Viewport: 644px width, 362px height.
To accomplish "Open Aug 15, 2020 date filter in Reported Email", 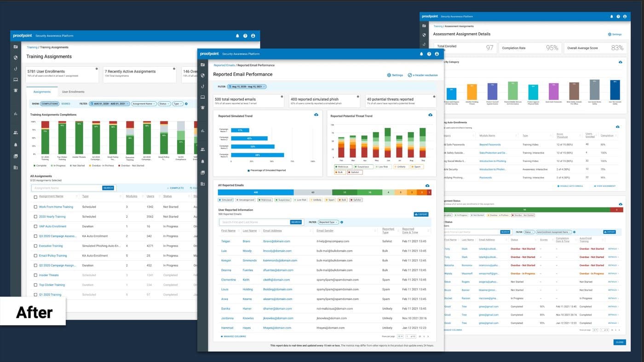I will 247,86.
